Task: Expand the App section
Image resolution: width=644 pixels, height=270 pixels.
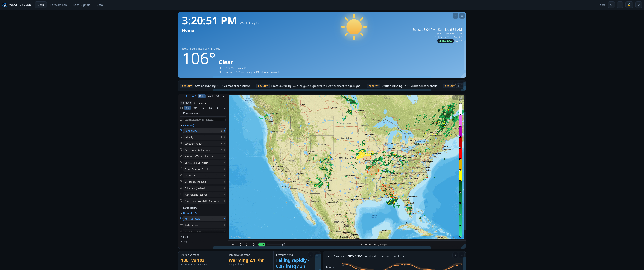Action: pos(184,242)
